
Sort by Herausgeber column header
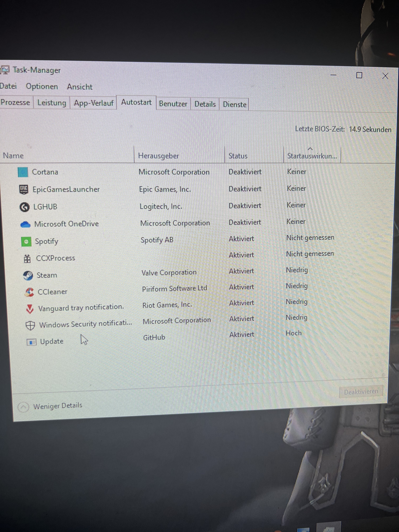[158, 156]
